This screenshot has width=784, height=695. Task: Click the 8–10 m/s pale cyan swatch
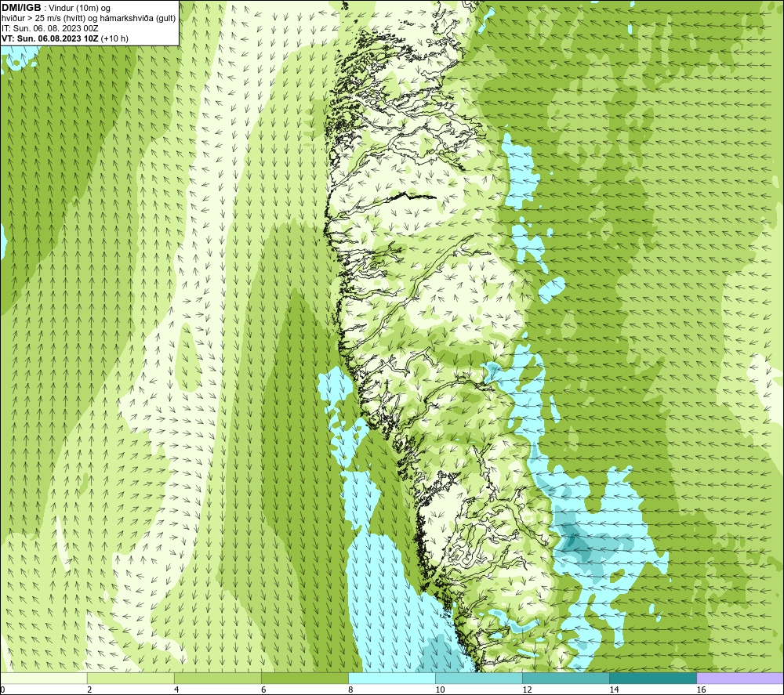coord(392,679)
